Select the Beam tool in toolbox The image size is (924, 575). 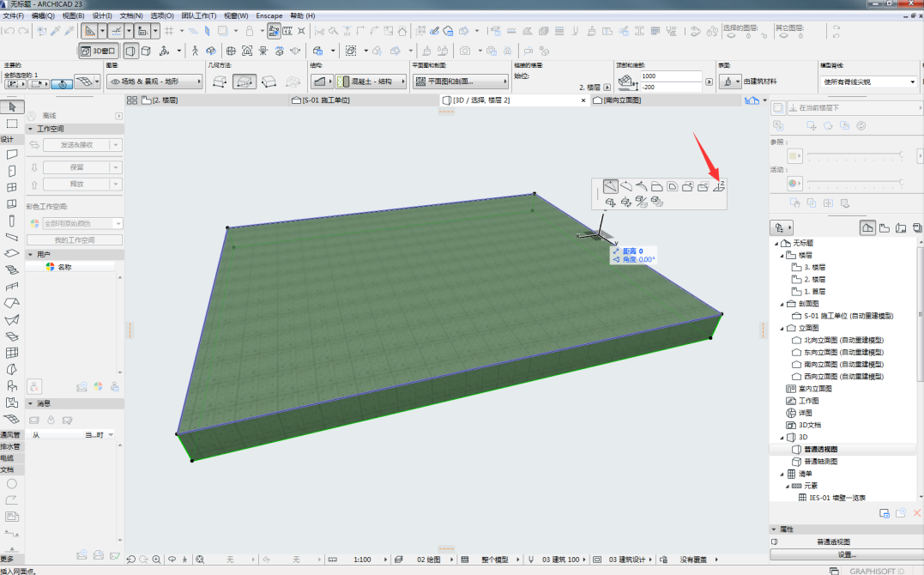tap(12, 237)
